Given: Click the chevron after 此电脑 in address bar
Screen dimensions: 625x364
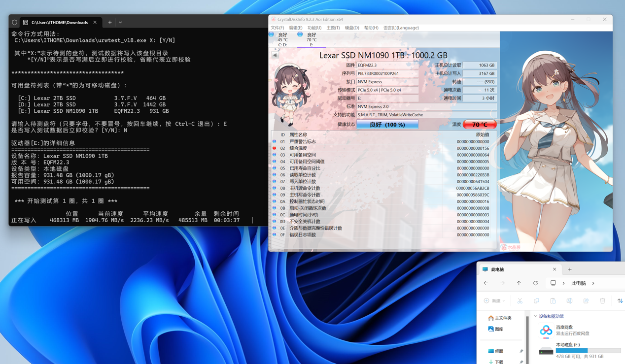Looking at the screenshot, I should pyautogui.click(x=593, y=283).
